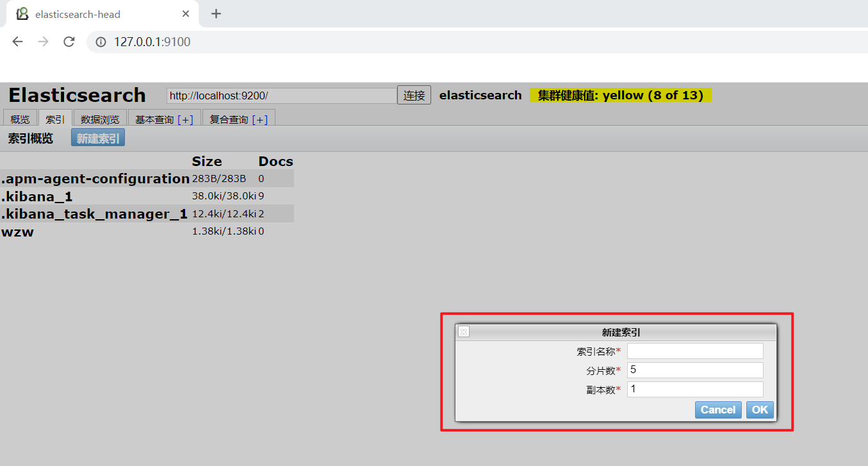
Task: Go forward in browser history
Action: (x=43, y=42)
